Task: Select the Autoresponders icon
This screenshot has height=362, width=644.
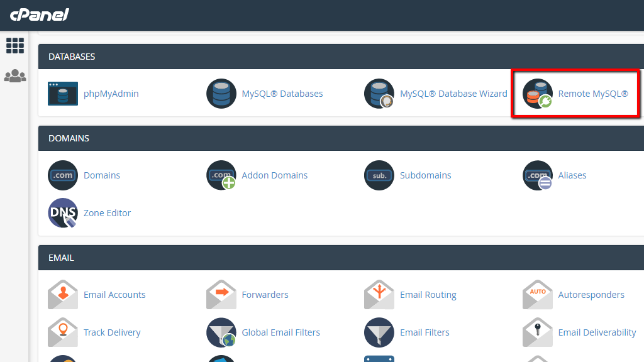Action: 538,294
